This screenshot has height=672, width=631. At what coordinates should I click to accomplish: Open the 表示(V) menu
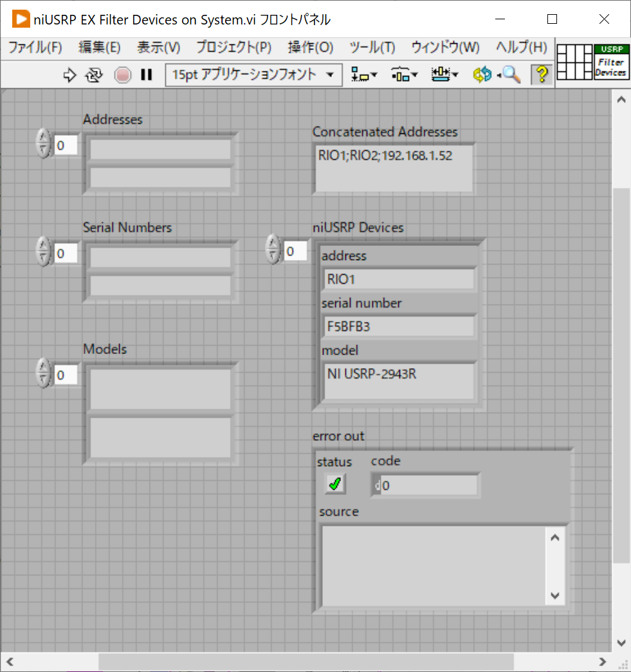[x=158, y=47]
